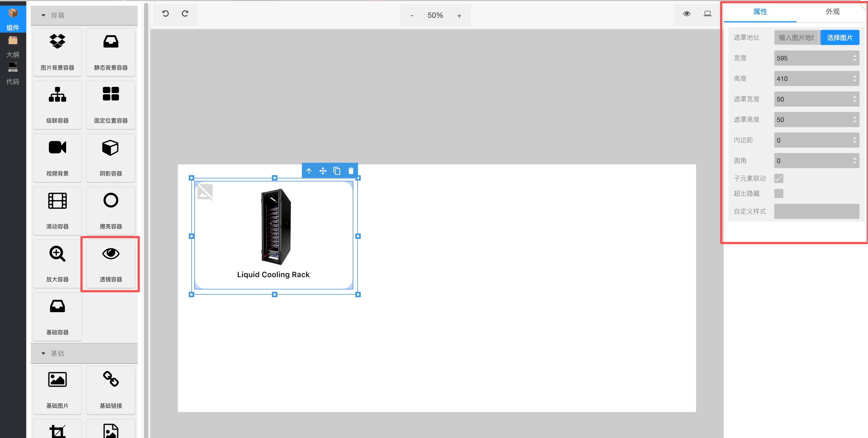Select the 基础链接 component
The width and height of the screenshot is (868, 438).
pyautogui.click(x=111, y=390)
